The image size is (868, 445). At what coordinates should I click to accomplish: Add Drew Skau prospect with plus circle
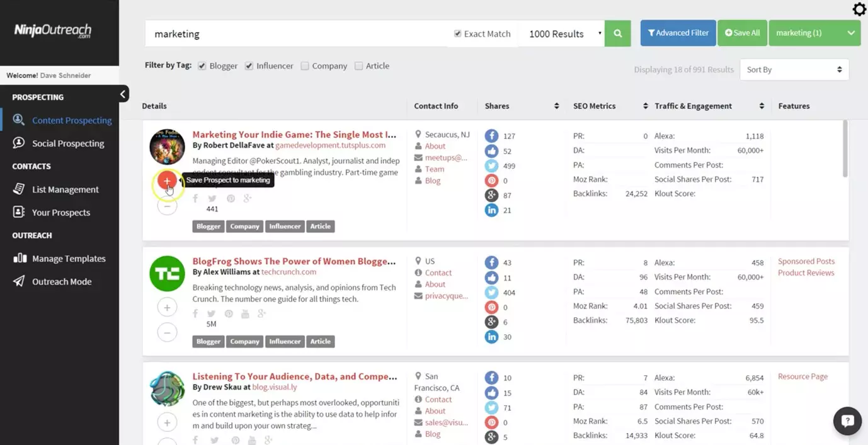coord(167,422)
